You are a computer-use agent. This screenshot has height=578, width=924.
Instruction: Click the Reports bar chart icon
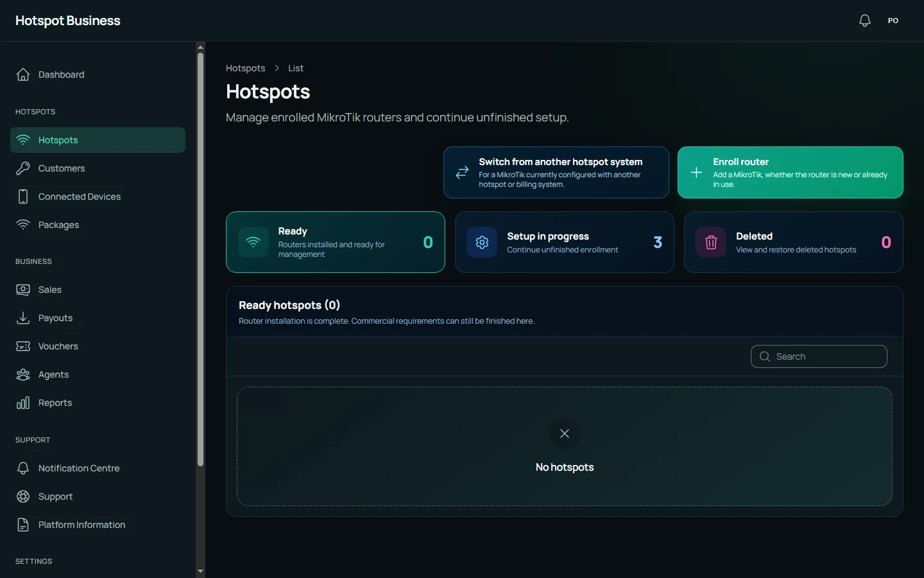point(23,403)
